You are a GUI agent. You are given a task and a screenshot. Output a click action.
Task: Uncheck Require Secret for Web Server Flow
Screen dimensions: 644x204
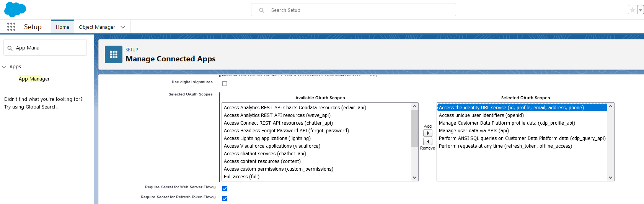coord(225,189)
